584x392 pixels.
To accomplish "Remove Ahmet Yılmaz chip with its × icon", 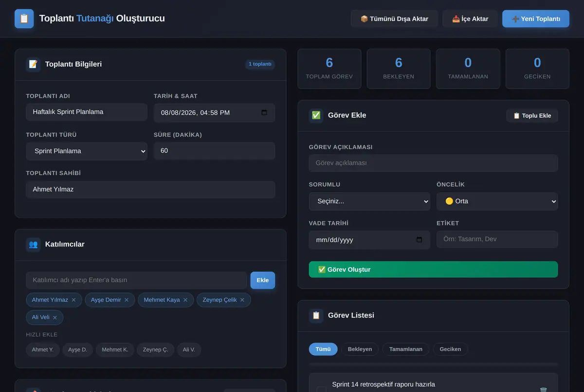I will [x=73, y=300].
